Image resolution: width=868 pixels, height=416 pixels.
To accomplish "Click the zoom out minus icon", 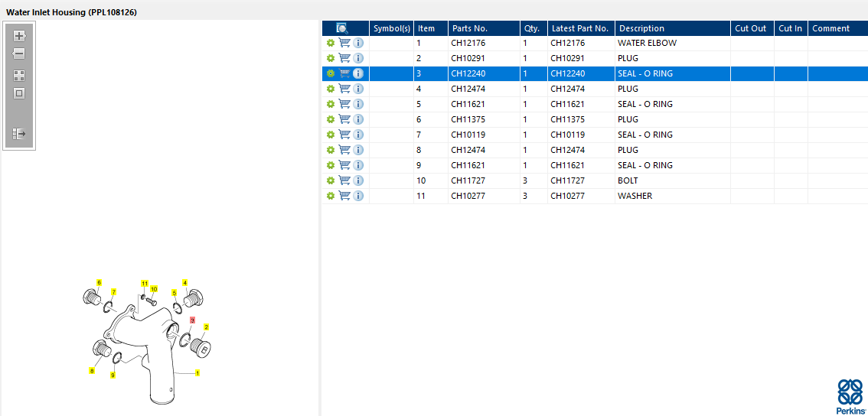I will [19, 54].
